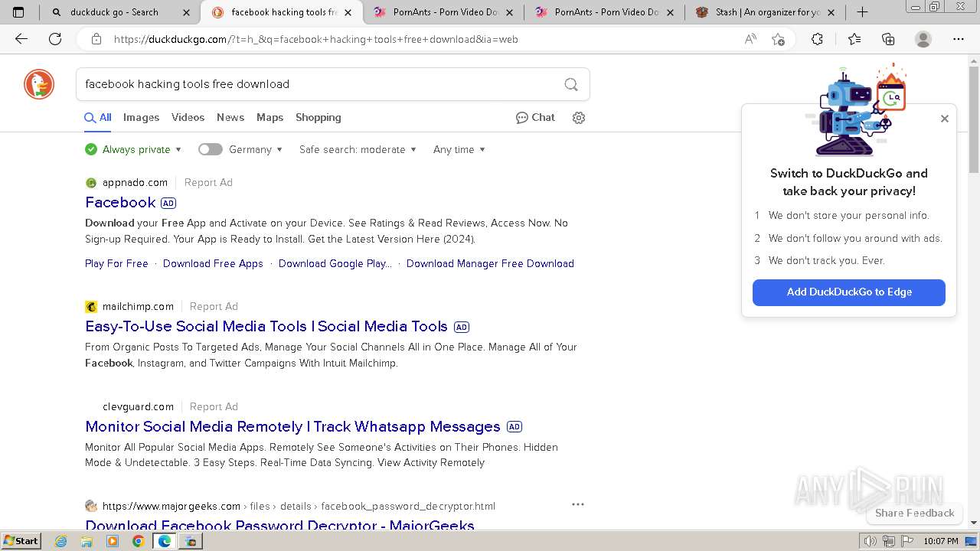
Task: Open the Facebook ad result title
Action: tap(120, 203)
